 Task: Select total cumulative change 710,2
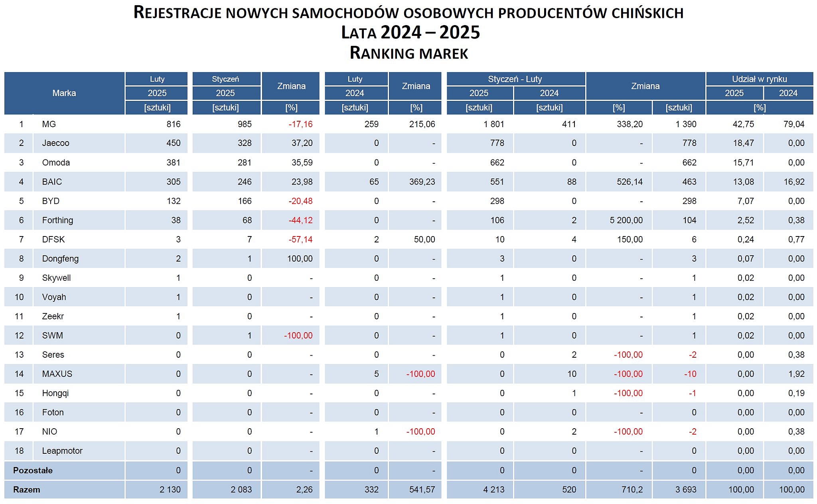coord(632,489)
